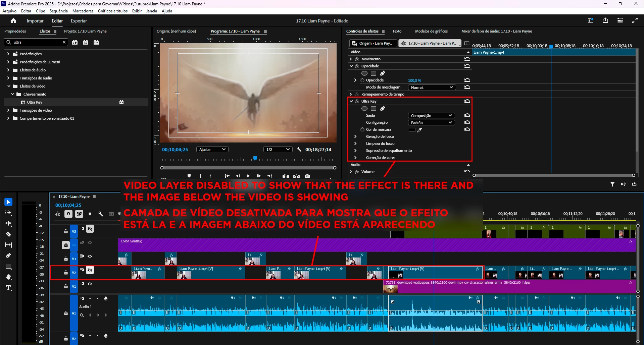Click the Ultra Key eyedropper for mask color

[419, 130]
